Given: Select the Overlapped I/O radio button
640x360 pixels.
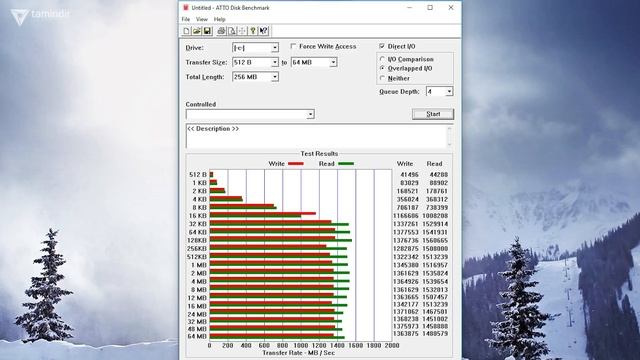Looking at the screenshot, I should [382, 69].
